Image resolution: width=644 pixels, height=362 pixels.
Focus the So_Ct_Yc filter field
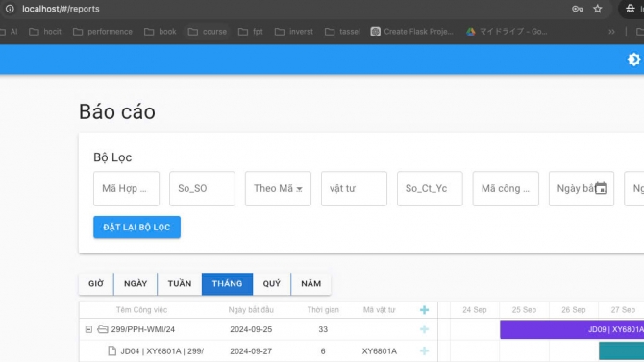click(430, 188)
